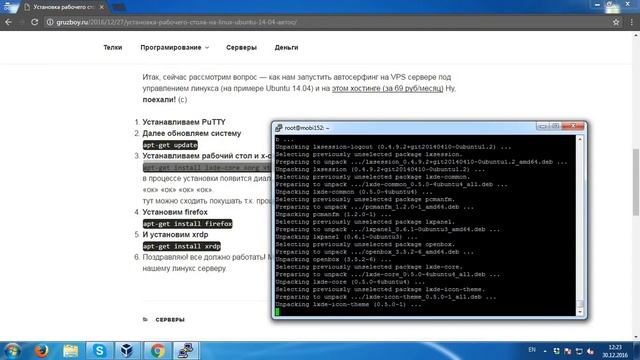
Task: Click the apt-get install xrdp code snippet
Action: pos(182,246)
